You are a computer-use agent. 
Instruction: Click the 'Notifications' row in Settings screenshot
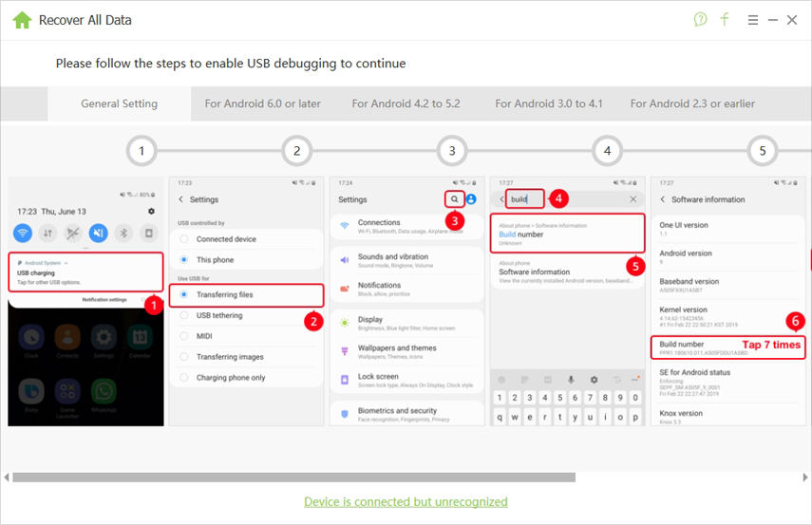coord(407,289)
